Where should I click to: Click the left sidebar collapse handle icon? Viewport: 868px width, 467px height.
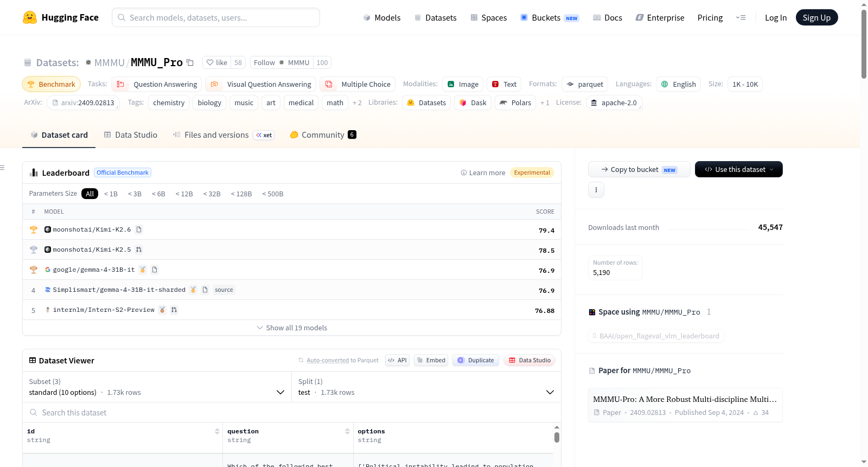click(x=2, y=168)
